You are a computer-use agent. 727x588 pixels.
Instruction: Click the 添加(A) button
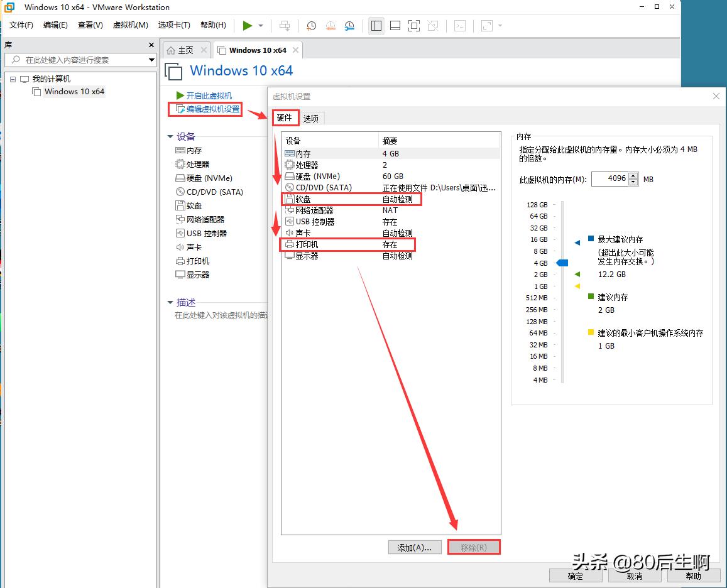415,547
